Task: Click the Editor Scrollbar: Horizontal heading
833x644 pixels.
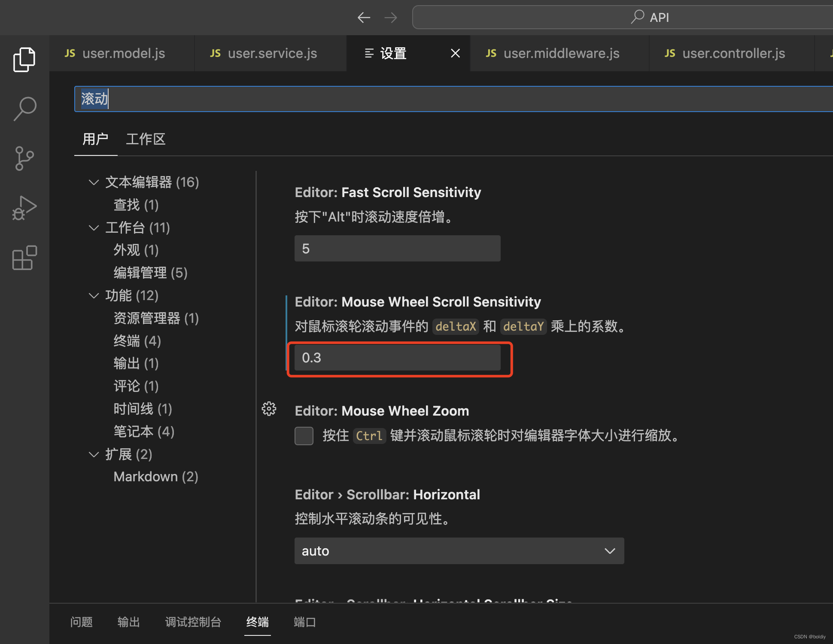Action: pos(387,495)
